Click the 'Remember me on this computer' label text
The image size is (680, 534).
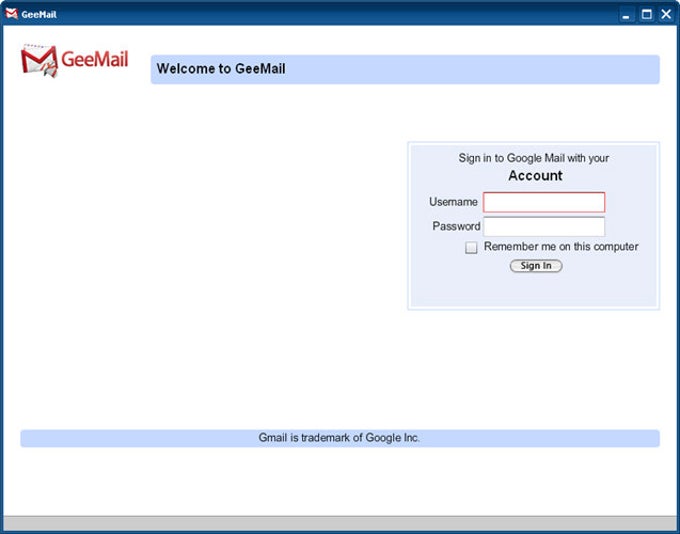tap(561, 246)
